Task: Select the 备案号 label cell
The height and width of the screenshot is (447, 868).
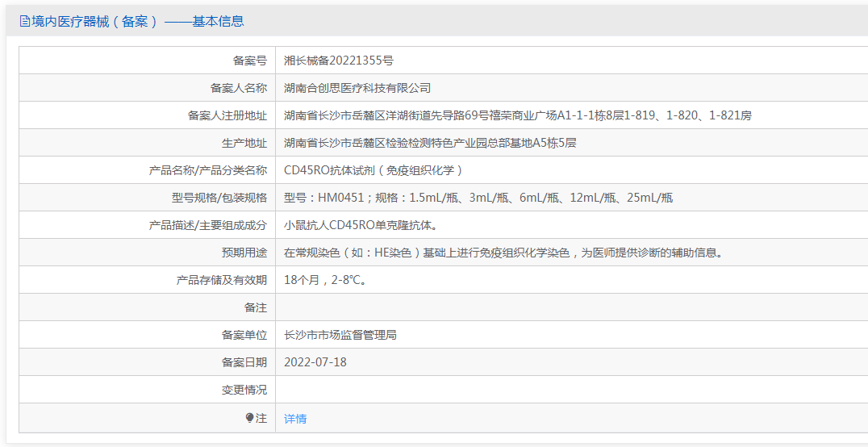Action: pyautogui.click(x=148, y=61)
